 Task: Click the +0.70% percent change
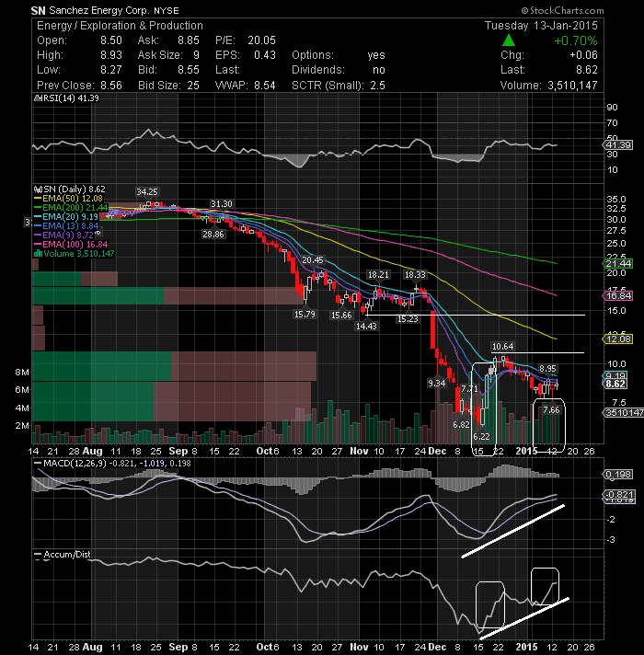click(x=576, y=40)
